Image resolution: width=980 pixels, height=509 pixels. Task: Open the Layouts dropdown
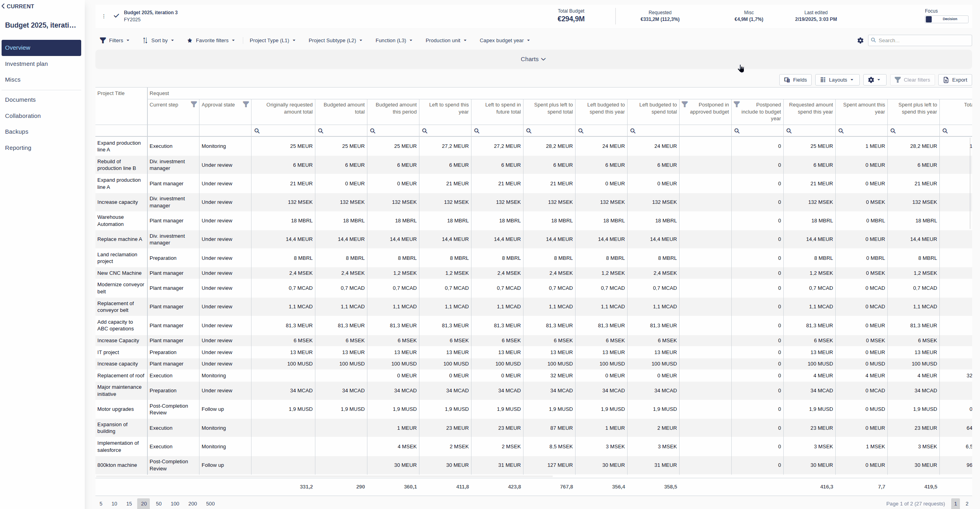pyautogui.click(x=837, y=80)
